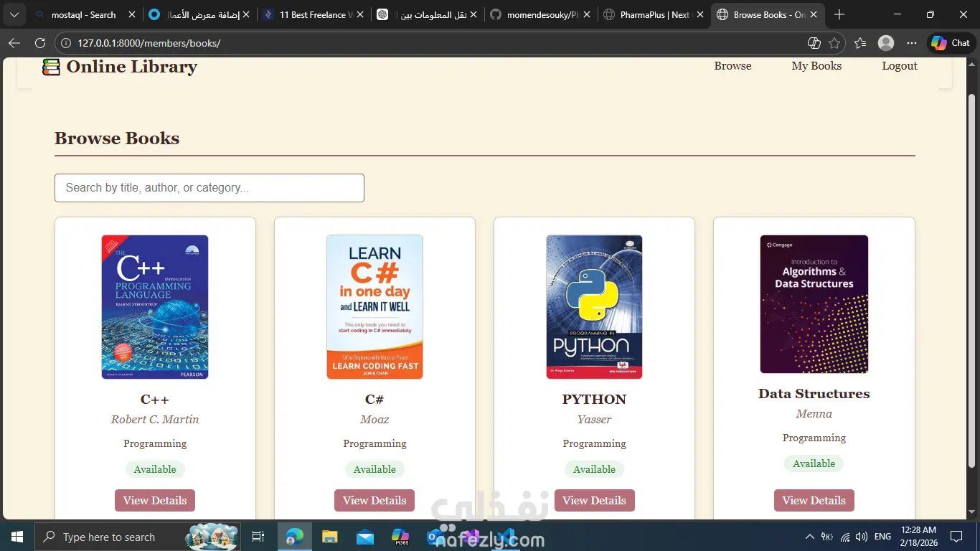
Task: Click the Logout link
Action: point(900,66)
